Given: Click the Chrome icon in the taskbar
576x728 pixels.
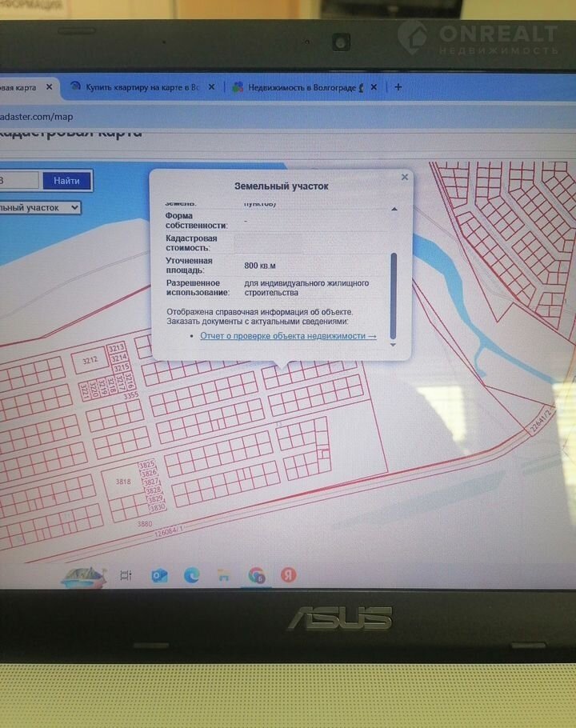Looking at the screenshot, I should coord(256,575).
